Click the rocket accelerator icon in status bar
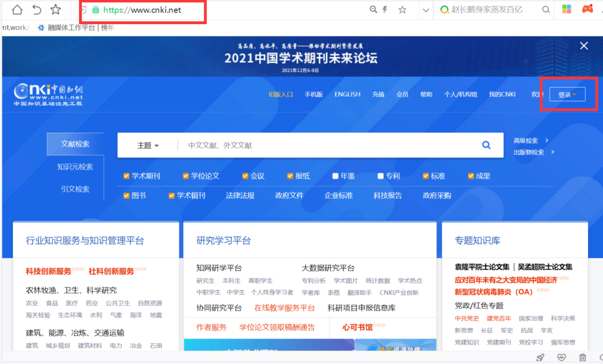The height and width of the screenshot is (364, 603). point(540,357)
